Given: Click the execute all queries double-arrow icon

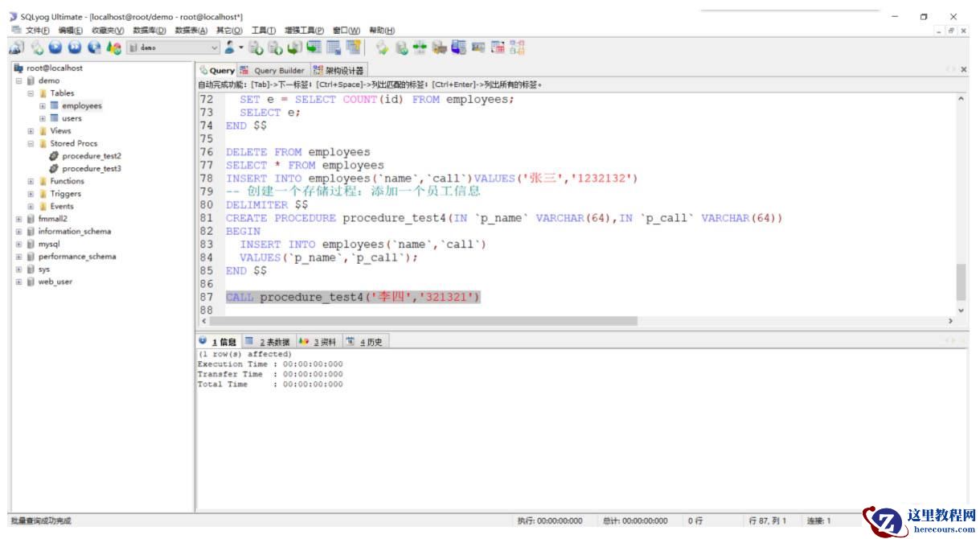Looking at the screenshot, I should pos(73,48).
